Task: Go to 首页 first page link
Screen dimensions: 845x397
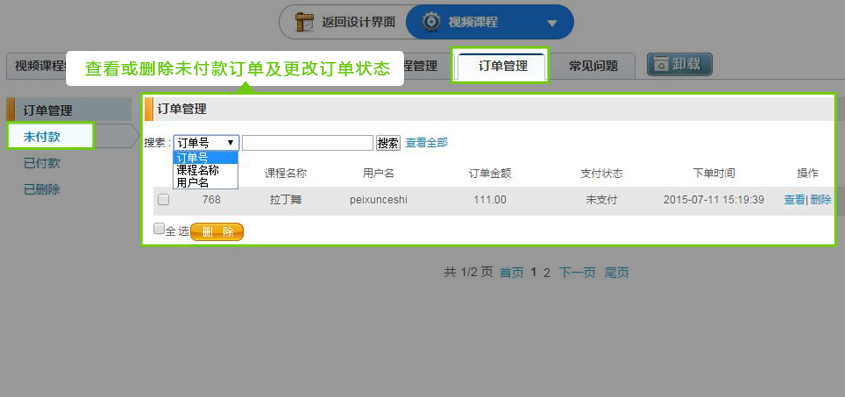Action: [511, 273]
